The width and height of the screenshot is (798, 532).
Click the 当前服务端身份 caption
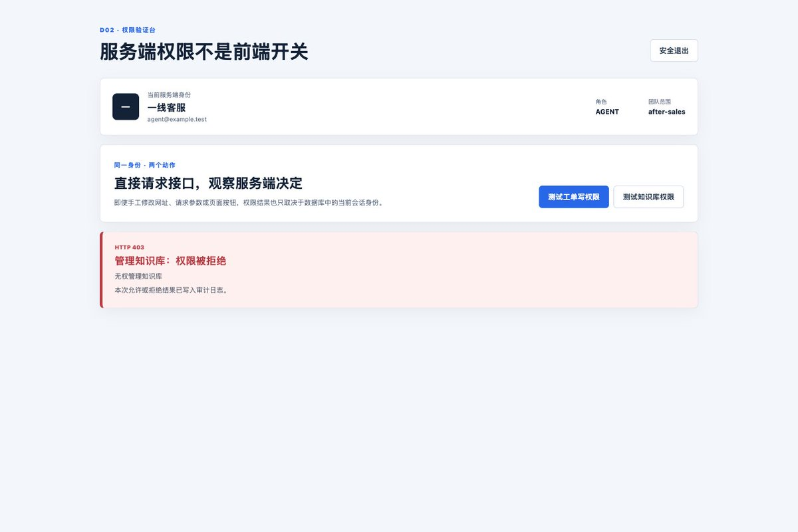tap(169, 95)
